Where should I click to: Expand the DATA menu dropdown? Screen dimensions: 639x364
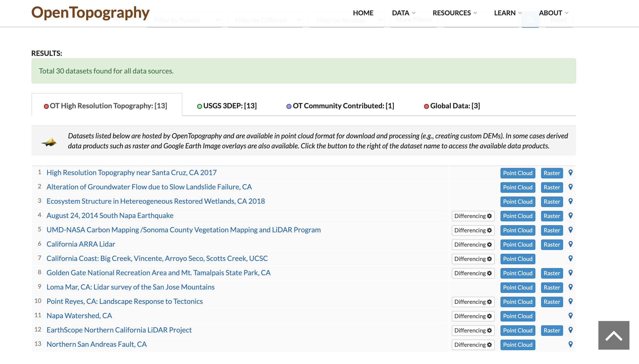(403, 13)
